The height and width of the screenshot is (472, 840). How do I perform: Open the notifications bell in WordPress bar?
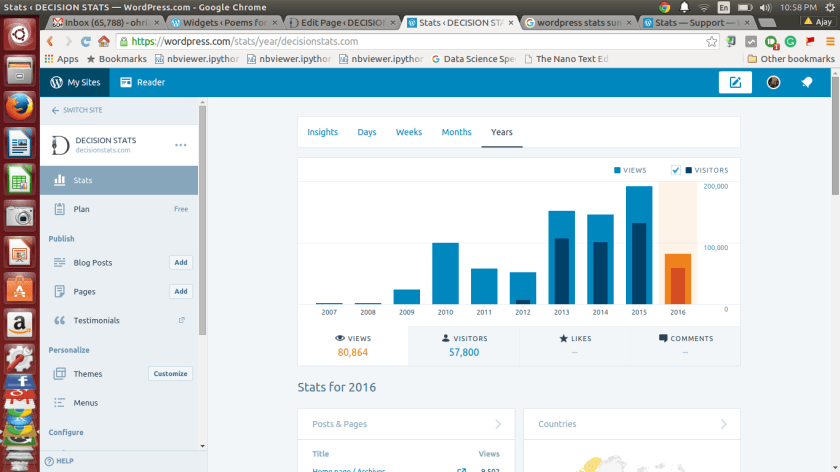click(807, 83)
